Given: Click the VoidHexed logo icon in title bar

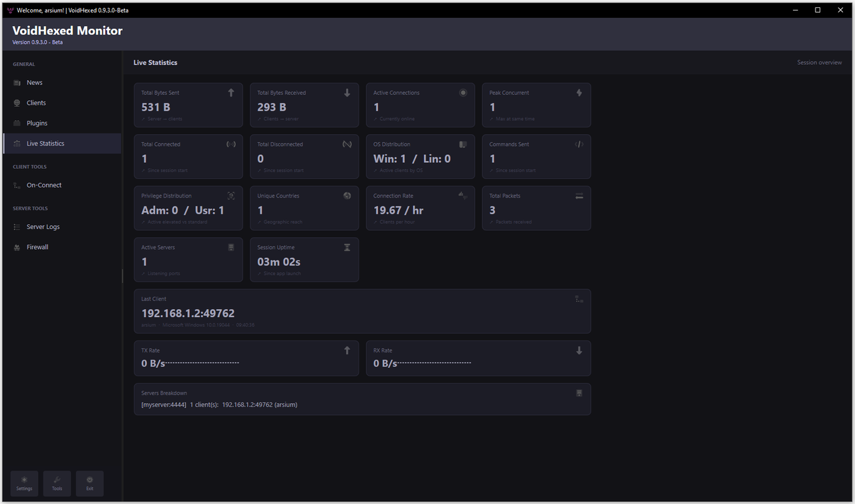Looking at the screenshot, I should pos(9,10).
